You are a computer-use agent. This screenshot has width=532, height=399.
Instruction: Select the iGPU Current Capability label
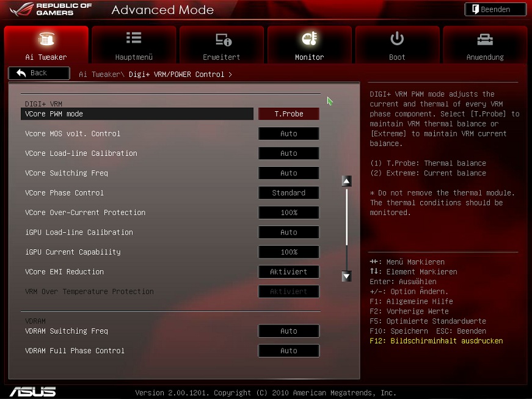pyautogui.click(x=73, y=252)
